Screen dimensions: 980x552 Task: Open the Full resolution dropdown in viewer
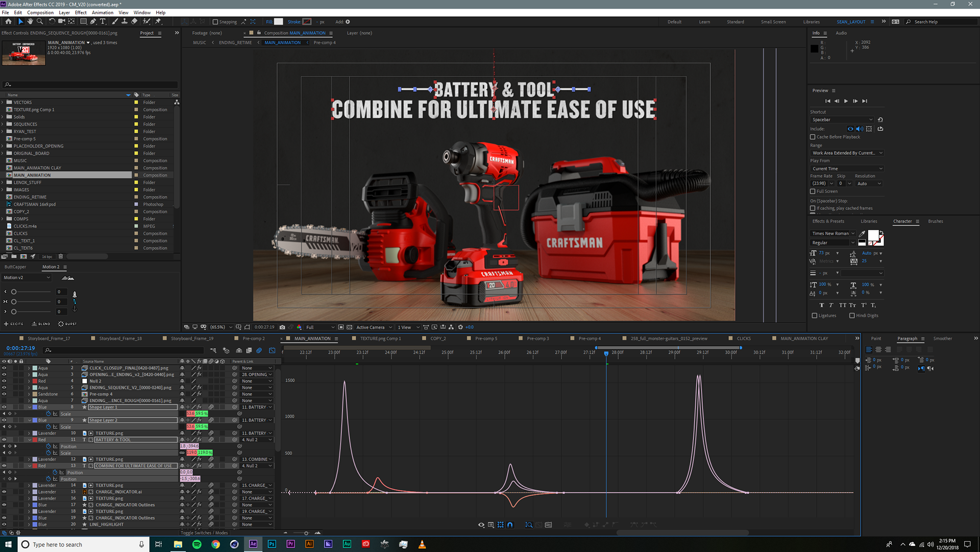click(320, 327)
